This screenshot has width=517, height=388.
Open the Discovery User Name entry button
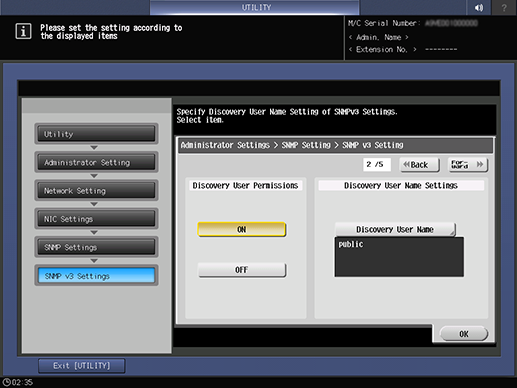coord(395,229)
